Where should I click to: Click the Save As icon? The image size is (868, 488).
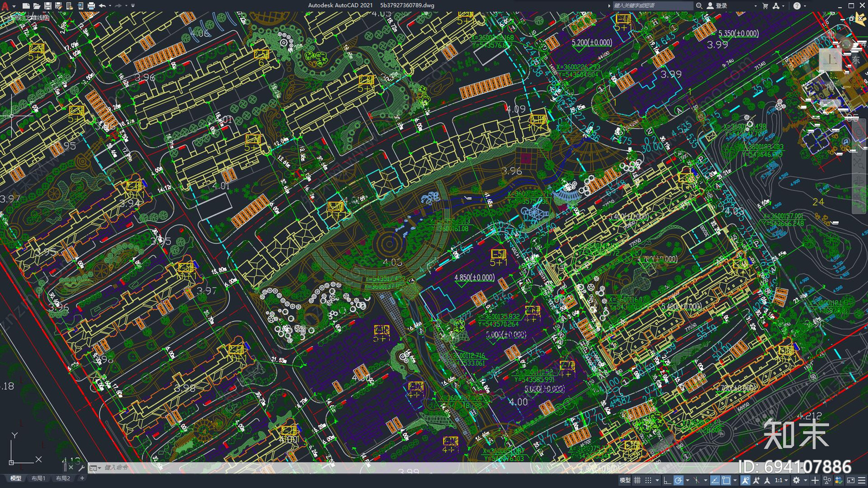click(59, 6)
